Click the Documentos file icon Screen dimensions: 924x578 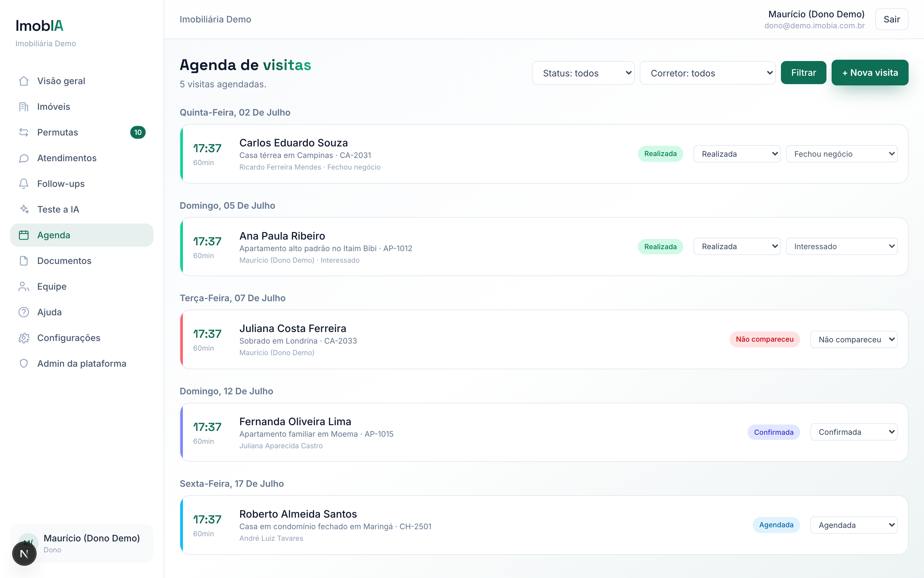24,261
